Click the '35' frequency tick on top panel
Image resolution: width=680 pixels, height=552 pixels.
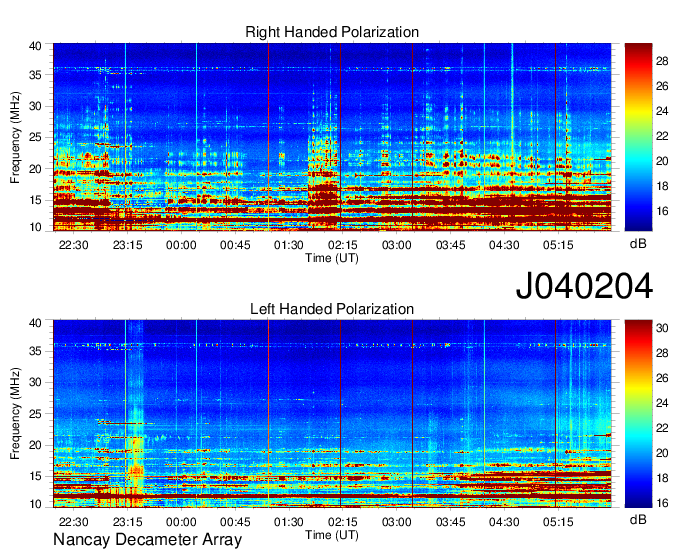pos(35,75)
